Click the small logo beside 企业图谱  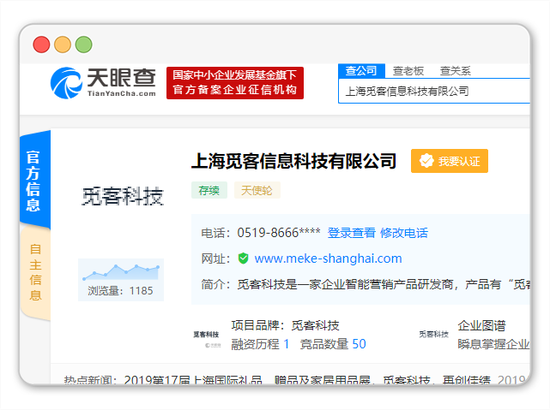pos(434,334)
